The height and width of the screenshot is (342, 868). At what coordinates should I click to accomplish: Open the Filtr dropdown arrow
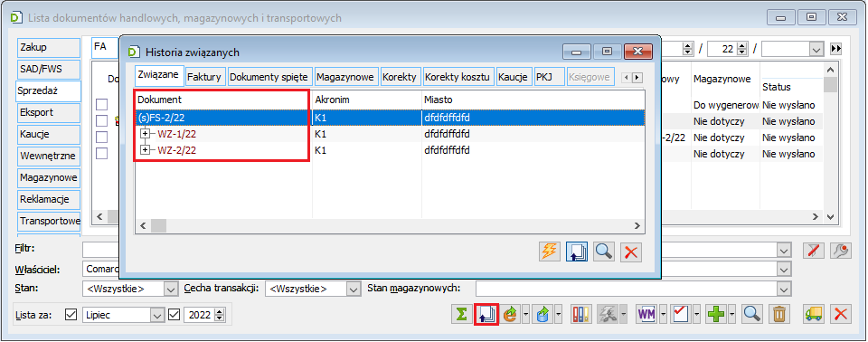click(783, 251)
